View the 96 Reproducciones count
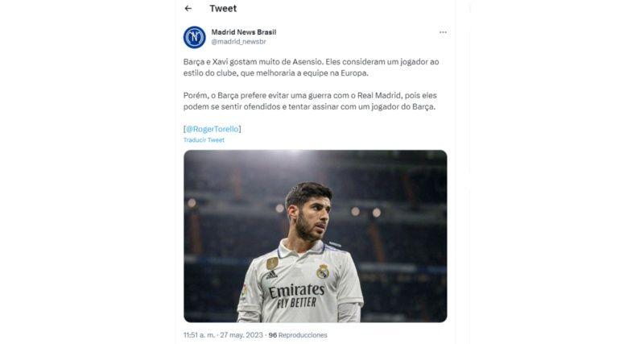The image size is (644, 344). [298, 335]
